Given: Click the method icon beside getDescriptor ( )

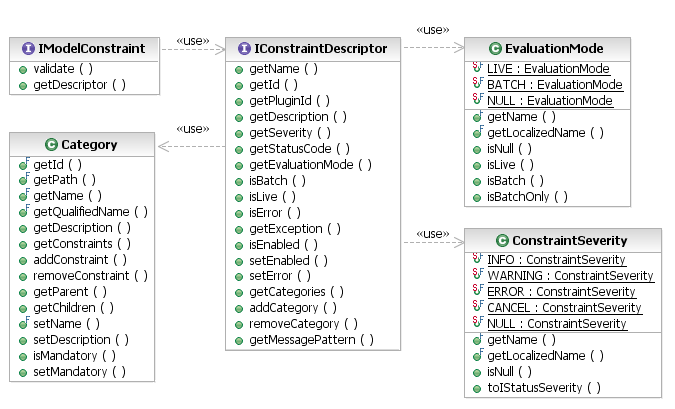Looking at the screenshot, I should [x=23, y=86].
